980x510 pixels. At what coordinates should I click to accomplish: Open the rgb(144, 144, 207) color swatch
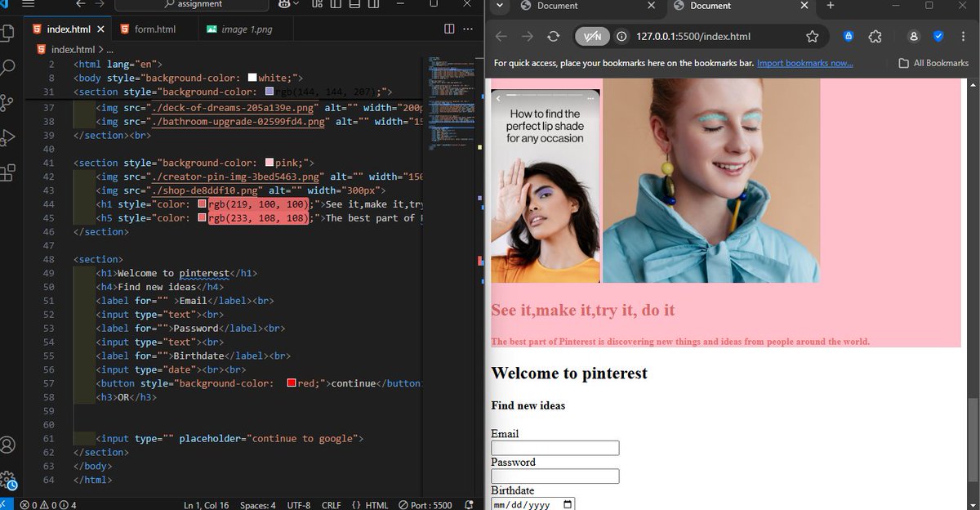point(269,92)
